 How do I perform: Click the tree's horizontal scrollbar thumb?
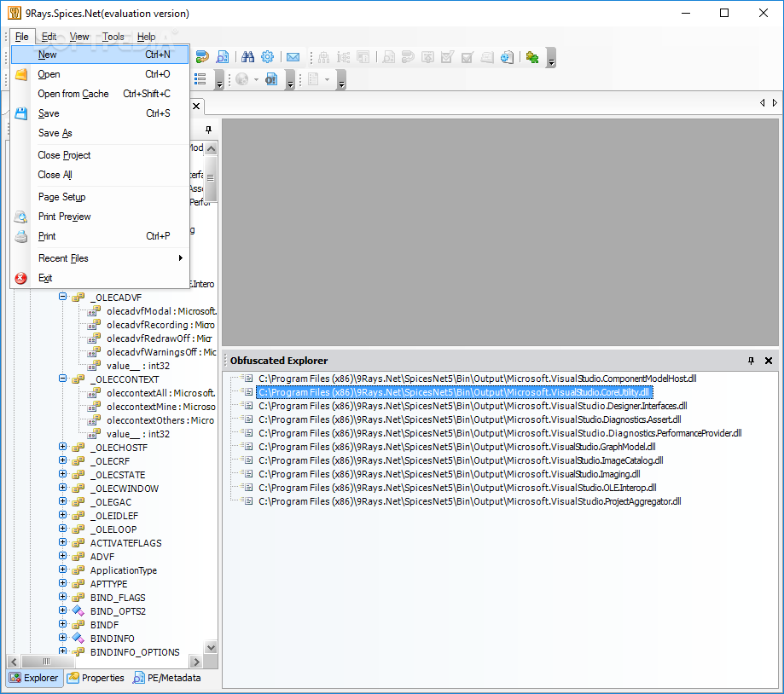coord(47,662)
